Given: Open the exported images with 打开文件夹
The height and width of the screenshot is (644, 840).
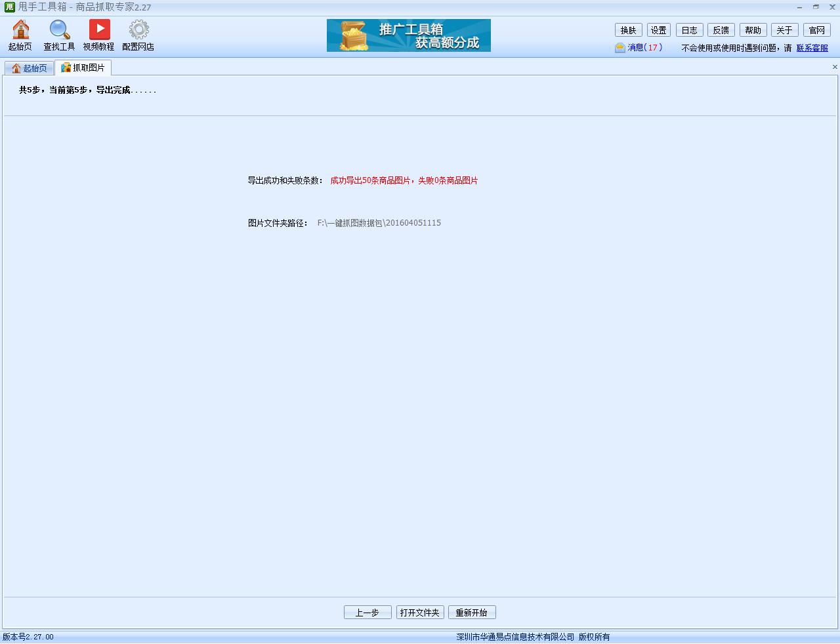Looking at the screenshot, I should 420,612.
